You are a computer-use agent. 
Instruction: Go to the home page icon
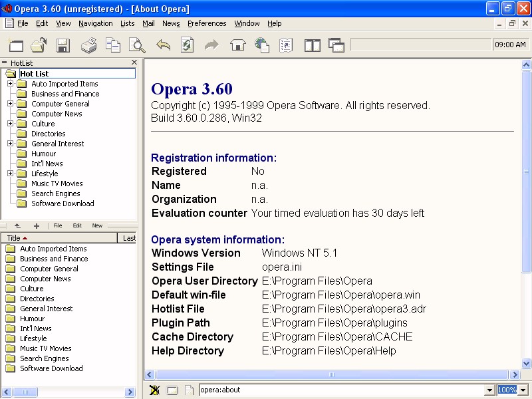click(x=238, y=45)
